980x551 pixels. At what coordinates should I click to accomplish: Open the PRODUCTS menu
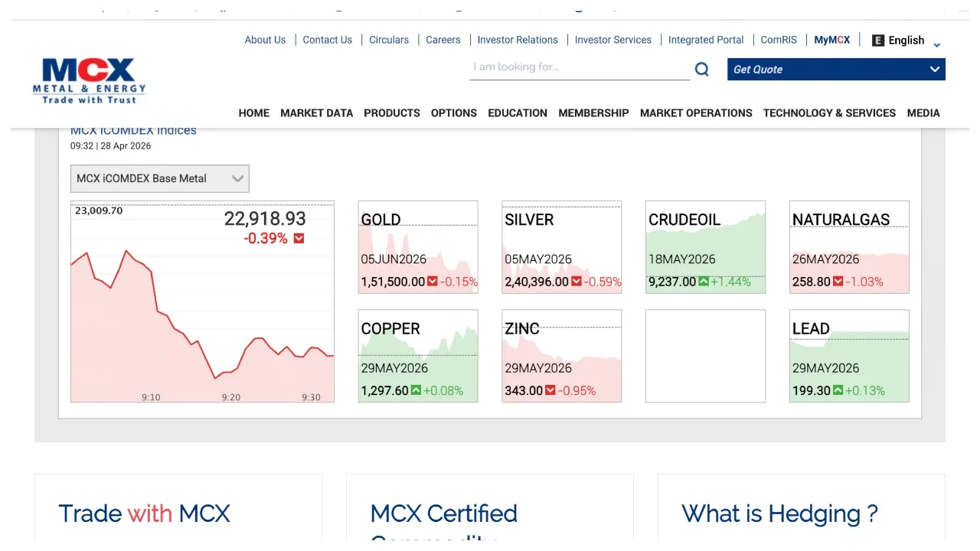point(391,113)
